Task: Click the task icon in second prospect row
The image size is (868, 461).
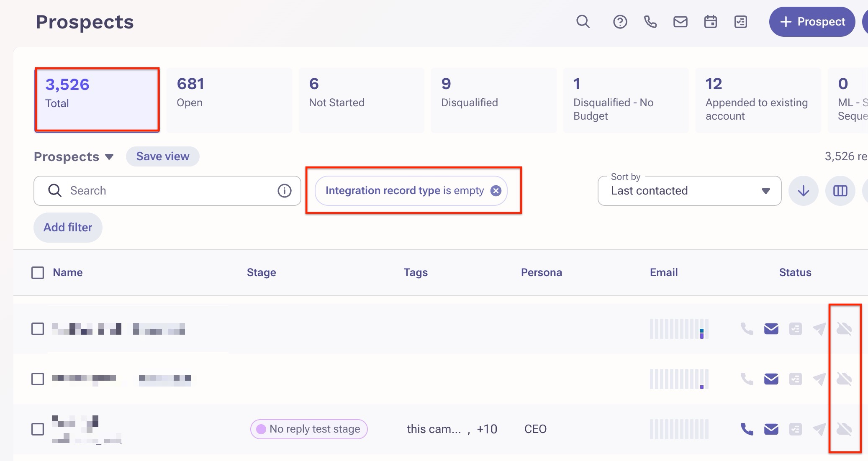Action: click(x=796, y=379)
